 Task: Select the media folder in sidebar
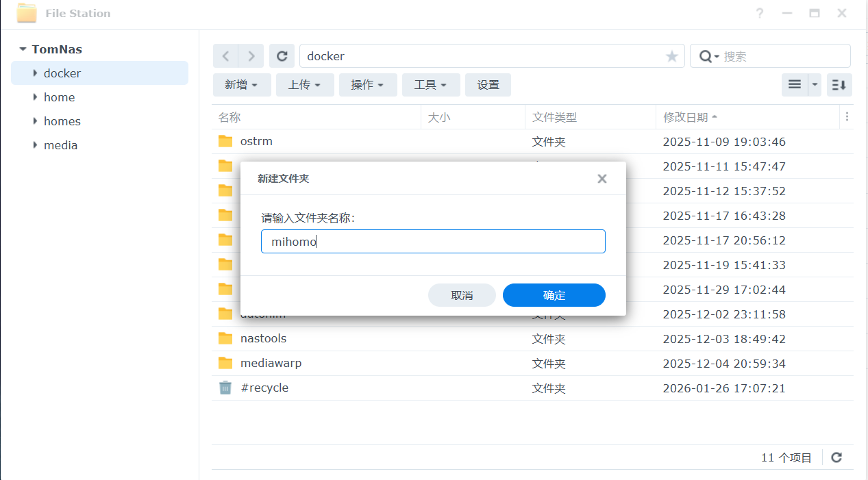pyautogui.click(x=60, y=145)
